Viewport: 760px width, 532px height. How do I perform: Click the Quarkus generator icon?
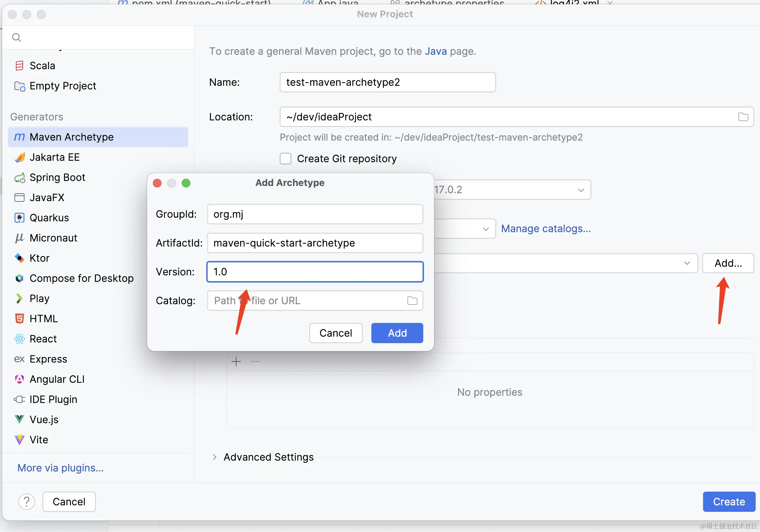click(19, 218)
